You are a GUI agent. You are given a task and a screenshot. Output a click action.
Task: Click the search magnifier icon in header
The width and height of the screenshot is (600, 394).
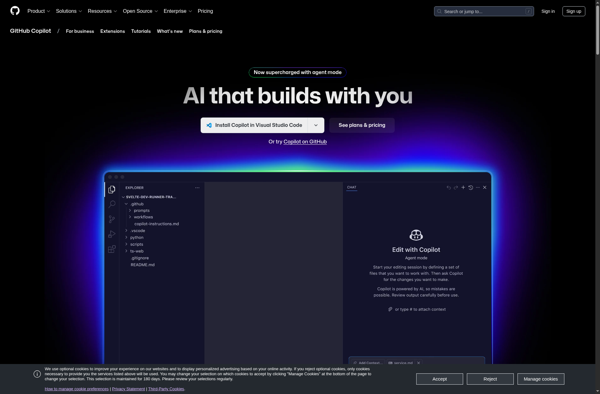tap(439, 11)
